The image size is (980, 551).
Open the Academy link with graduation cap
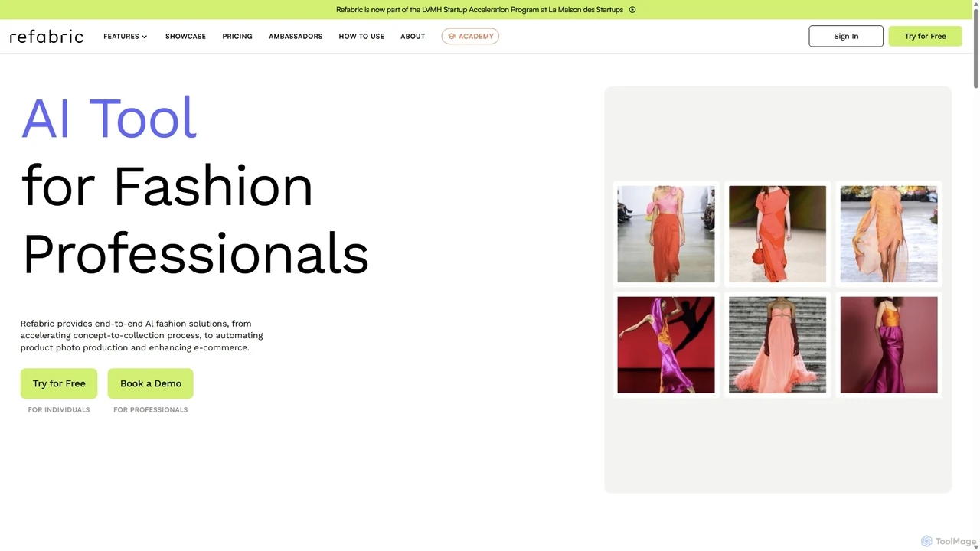(x=470, y=36)
